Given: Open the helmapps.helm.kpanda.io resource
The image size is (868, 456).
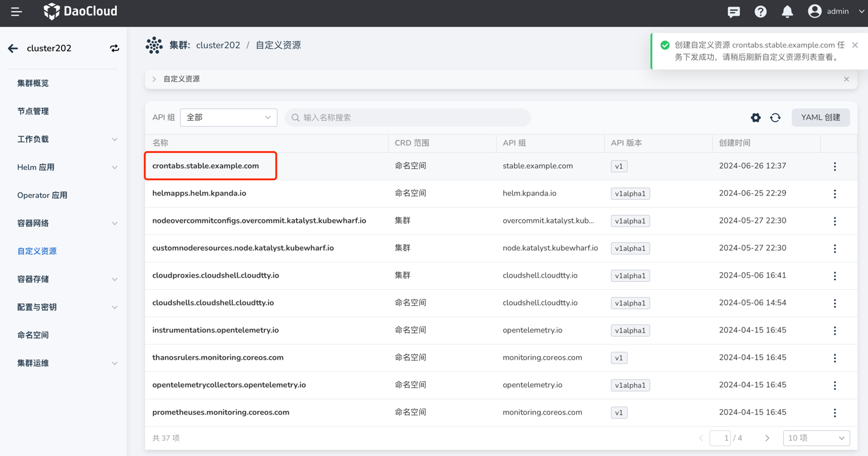Looking at the screenshot, I should point(199,194).
